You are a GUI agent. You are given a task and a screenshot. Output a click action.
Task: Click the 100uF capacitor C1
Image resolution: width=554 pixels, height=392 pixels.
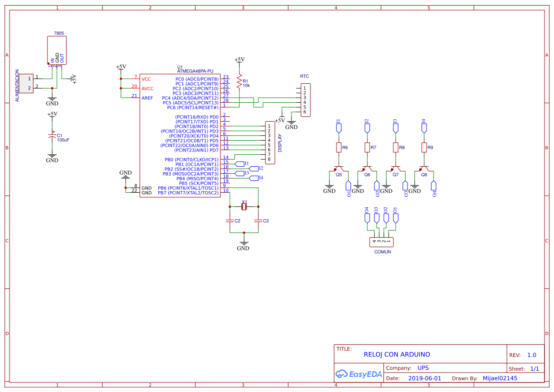[x=52, y=136]
